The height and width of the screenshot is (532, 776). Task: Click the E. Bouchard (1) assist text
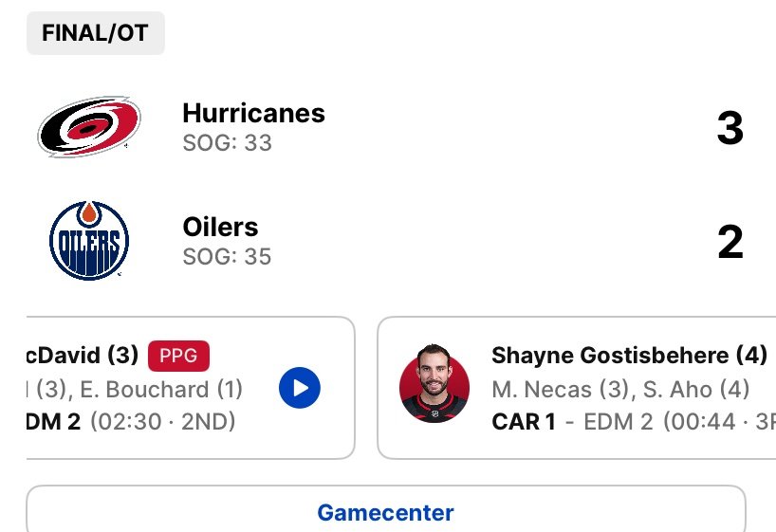coord(161,390)
